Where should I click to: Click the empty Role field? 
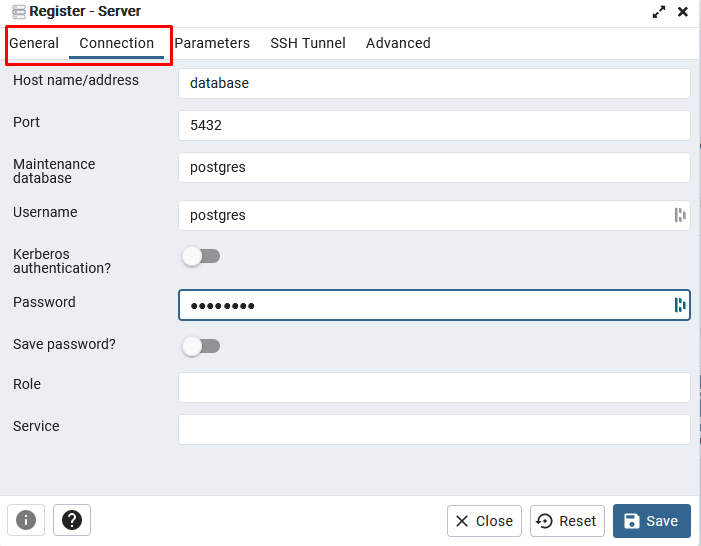coord(434,387)
